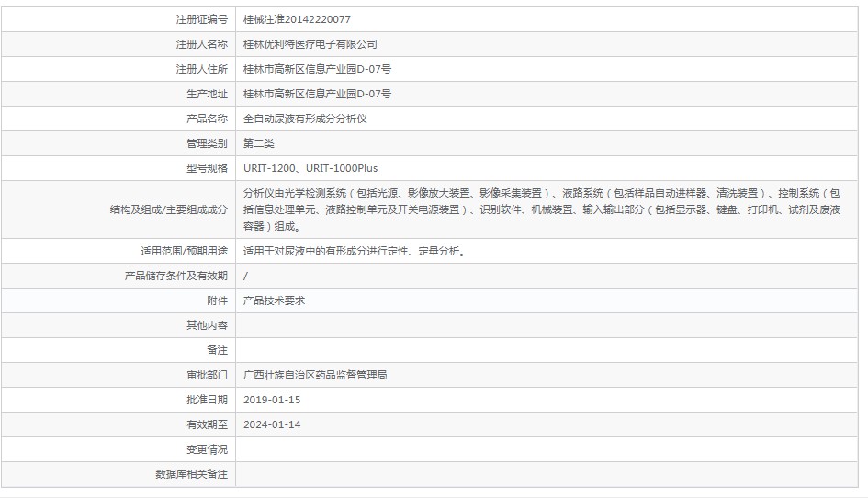
Task: Select the 管理类别 label
Action: click(207, 143)
